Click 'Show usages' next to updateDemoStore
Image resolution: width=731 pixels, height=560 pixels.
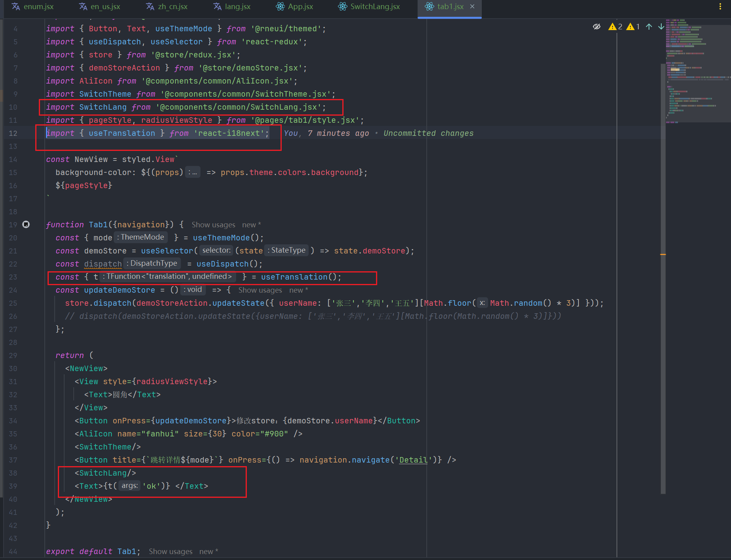(260, 290)
